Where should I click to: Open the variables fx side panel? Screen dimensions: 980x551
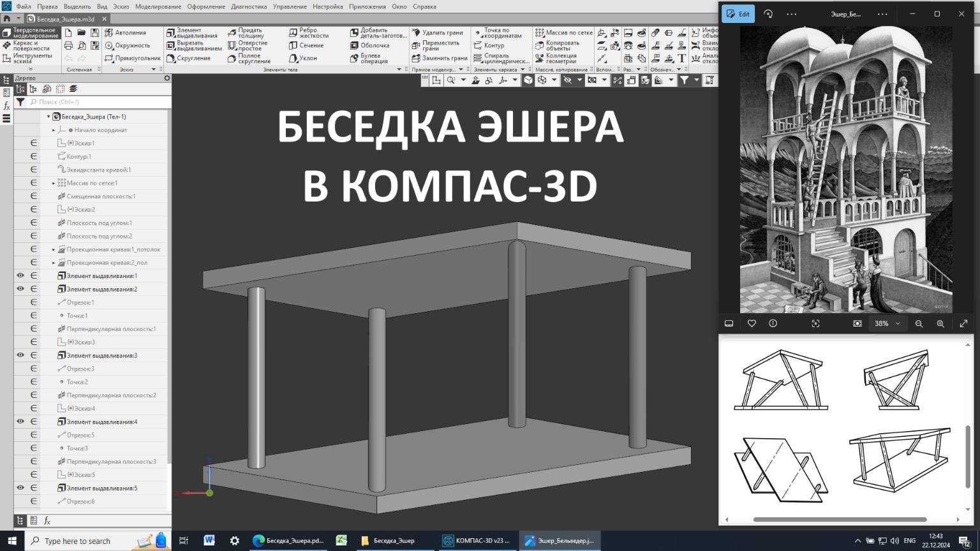6,105
